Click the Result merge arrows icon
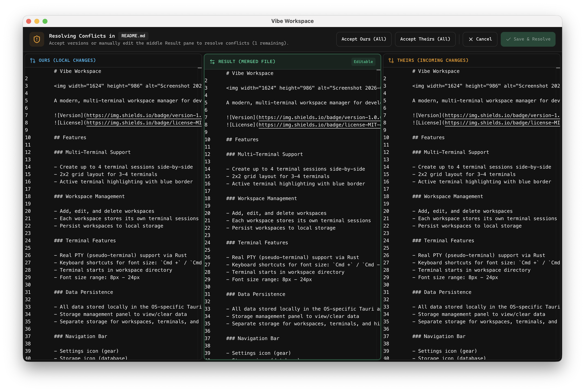 click(x=212, y=62)
